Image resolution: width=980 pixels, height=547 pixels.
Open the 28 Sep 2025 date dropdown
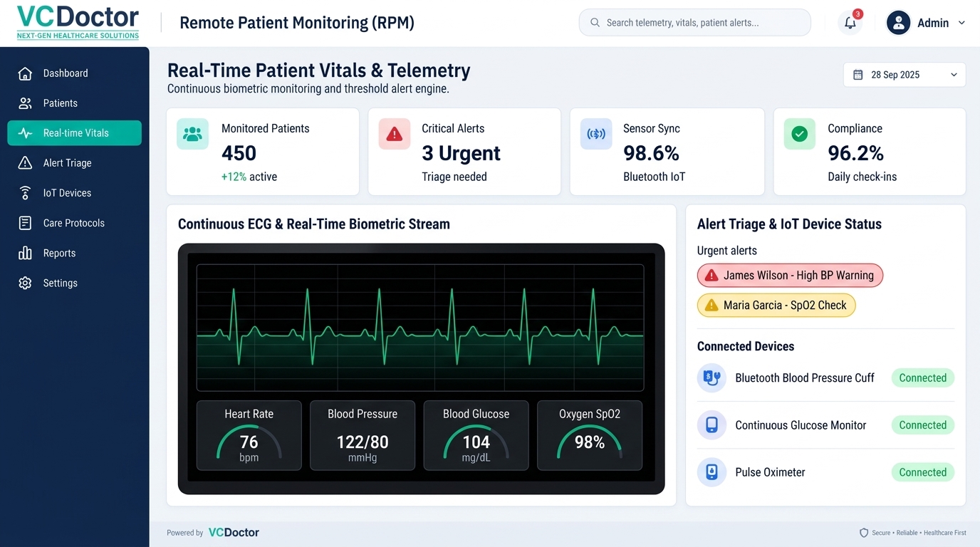point(905,75)
